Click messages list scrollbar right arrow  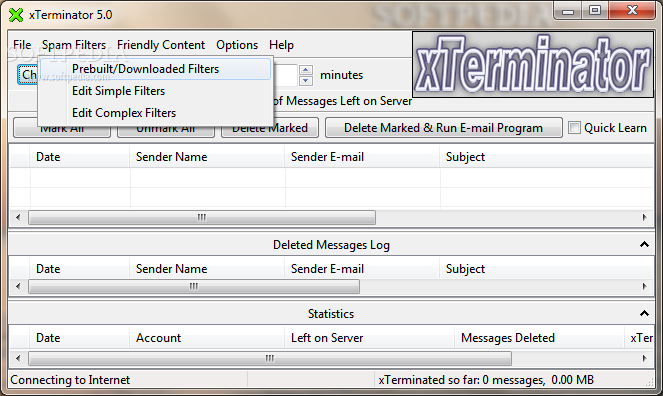[x=644, y=217]
